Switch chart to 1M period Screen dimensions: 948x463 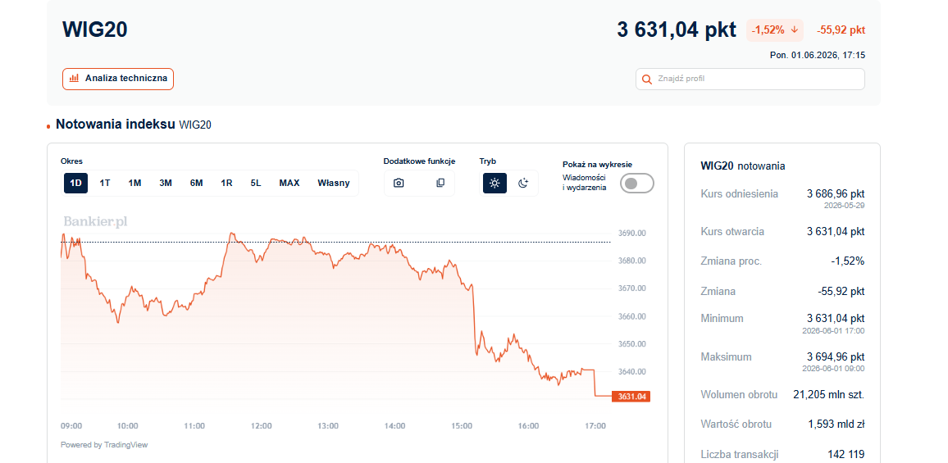[135, 183]
